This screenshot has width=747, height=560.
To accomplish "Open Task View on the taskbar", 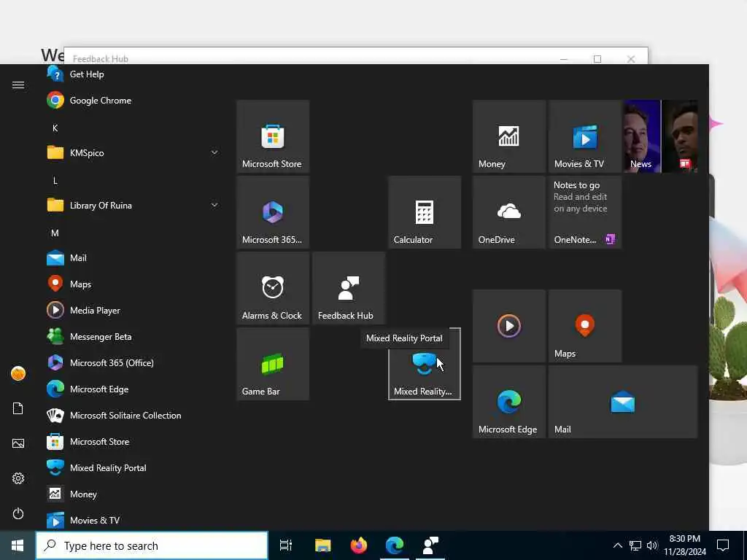I will click(286, 545).
